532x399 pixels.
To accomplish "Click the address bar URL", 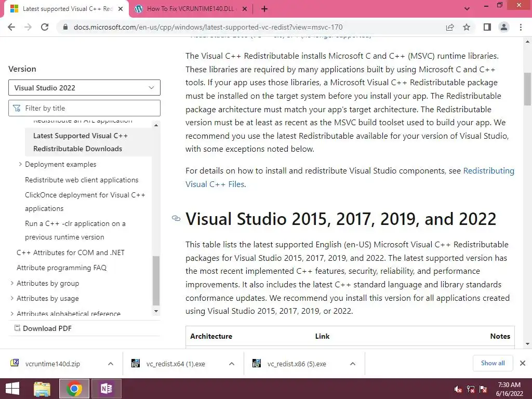I will click(208, 27).
